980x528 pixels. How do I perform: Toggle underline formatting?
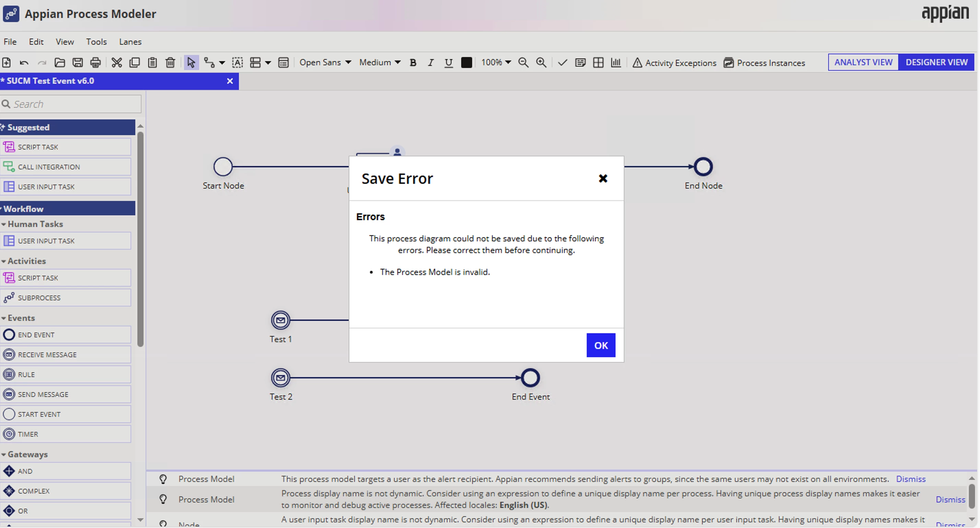point(448,62)
